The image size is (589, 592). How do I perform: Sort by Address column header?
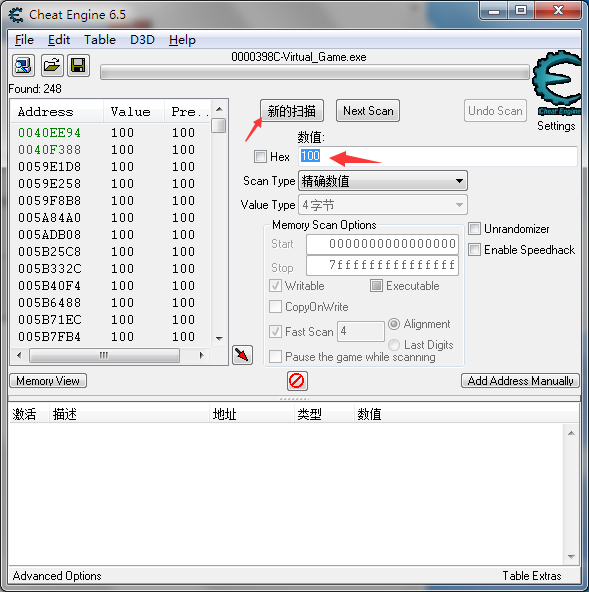57,112
